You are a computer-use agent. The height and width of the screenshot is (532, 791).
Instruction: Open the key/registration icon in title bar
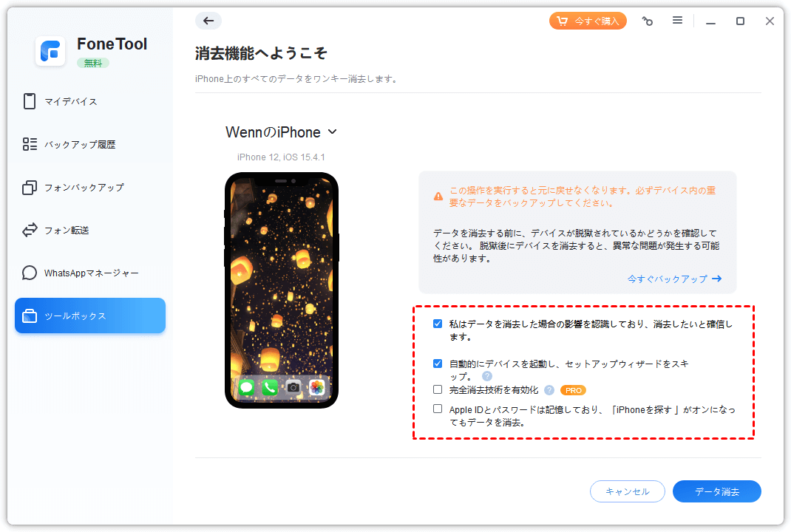coord(648,21)
